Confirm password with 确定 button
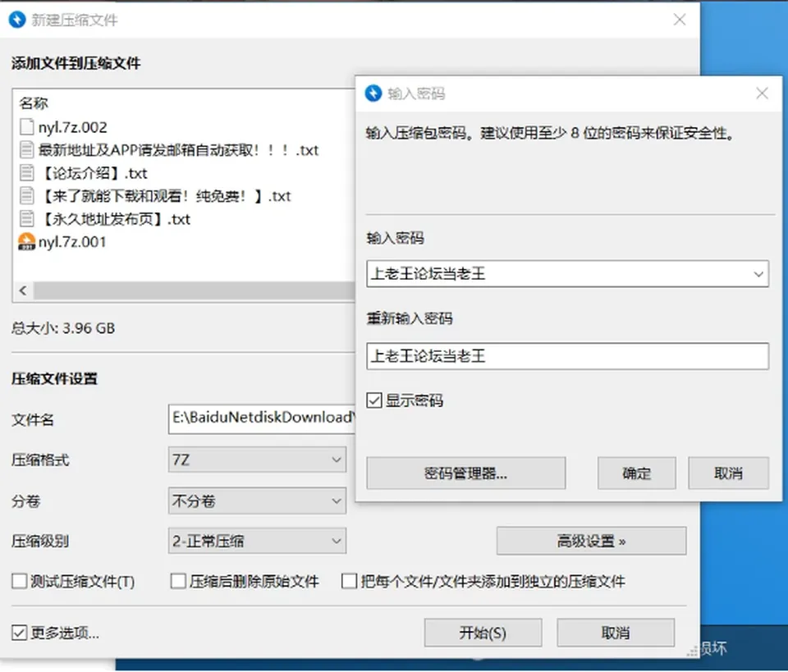Viewport: 788px width, 672px height. point(637,473)
